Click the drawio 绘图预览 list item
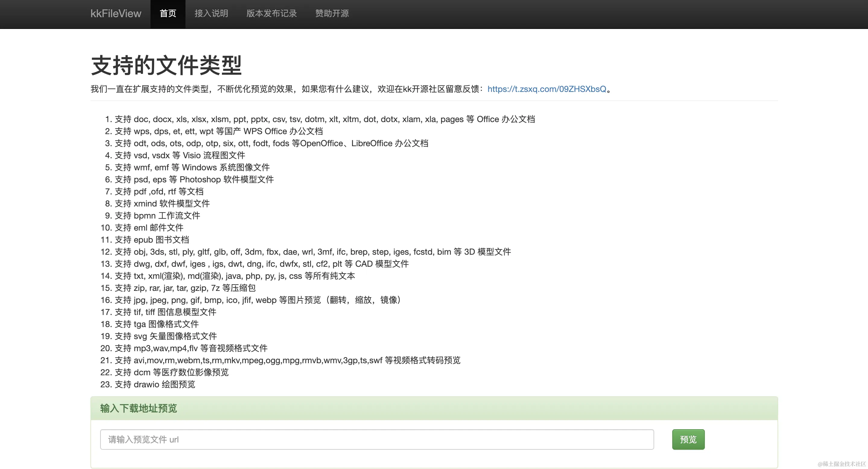This screenshot has height=469, width=868. tap(155, 385)
